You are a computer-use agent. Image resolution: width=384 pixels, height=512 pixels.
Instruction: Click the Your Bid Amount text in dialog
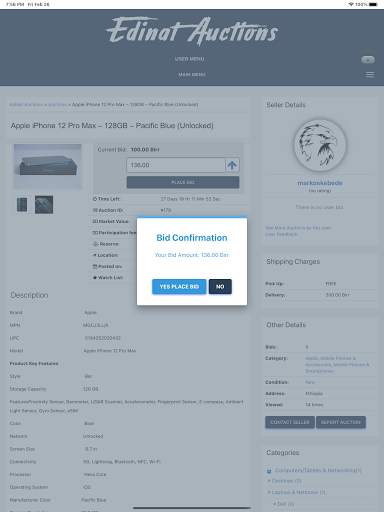[192, 255]
